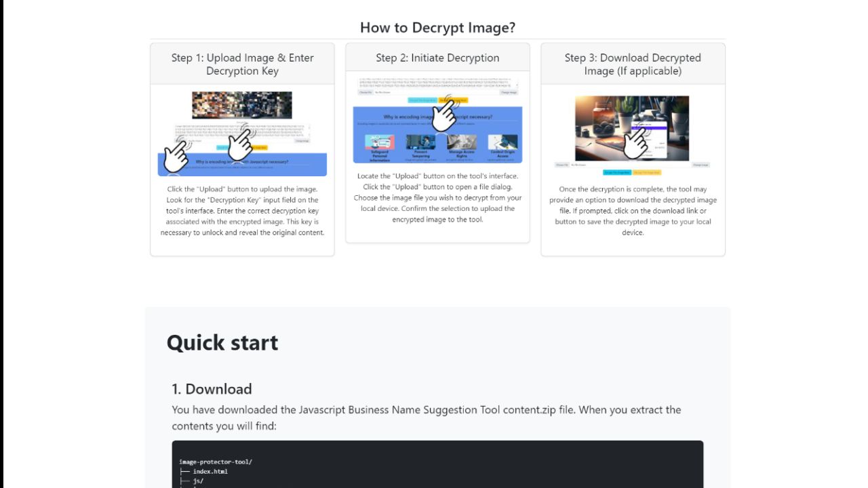Click the Step 1 instruction thumbnail image

(242, 134)
